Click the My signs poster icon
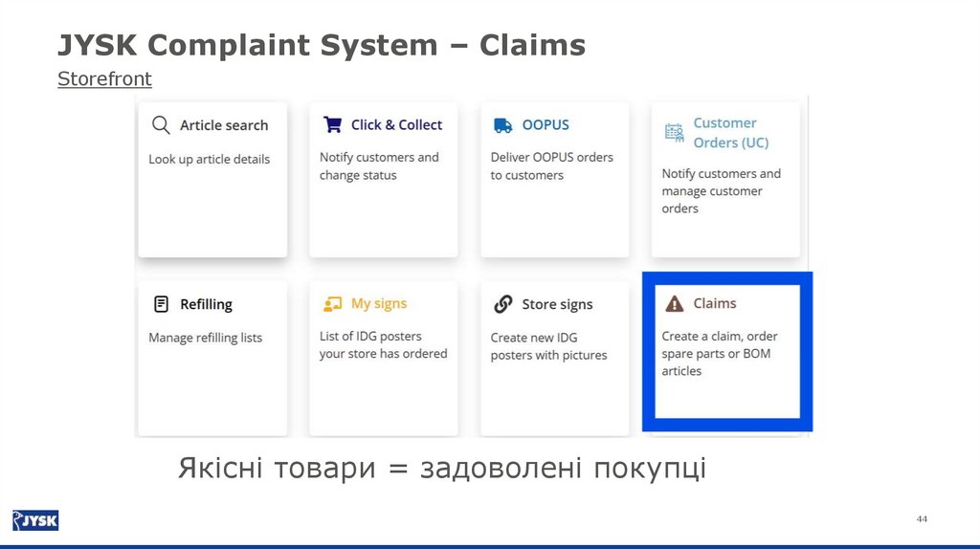Image resolution: width=980 pixels, height=549 pixels. coord(332,303)
